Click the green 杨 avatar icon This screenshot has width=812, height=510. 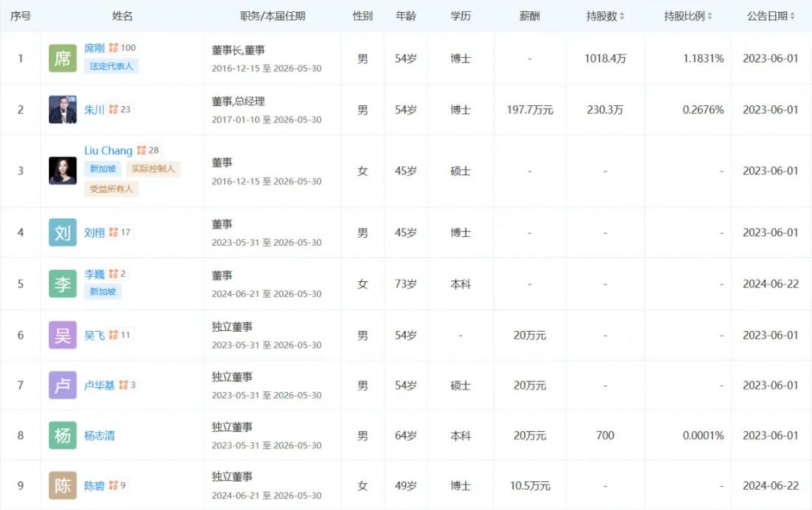(62, 436)
